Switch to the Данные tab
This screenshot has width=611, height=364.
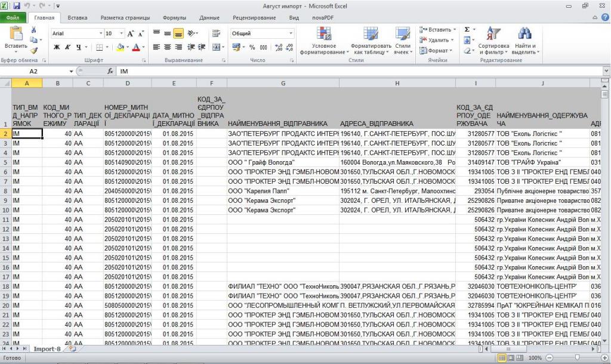pos(209,17)
